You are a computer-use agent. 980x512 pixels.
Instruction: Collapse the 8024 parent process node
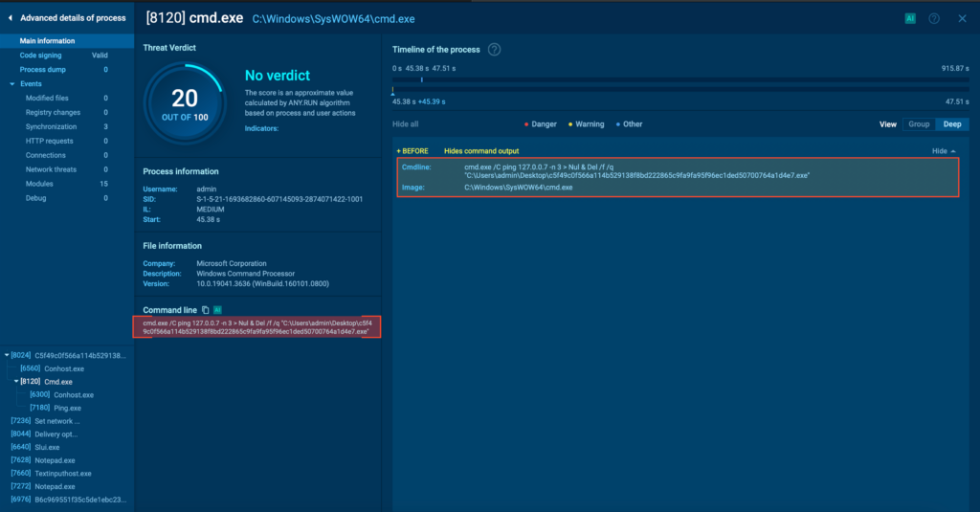pos(7,355)
